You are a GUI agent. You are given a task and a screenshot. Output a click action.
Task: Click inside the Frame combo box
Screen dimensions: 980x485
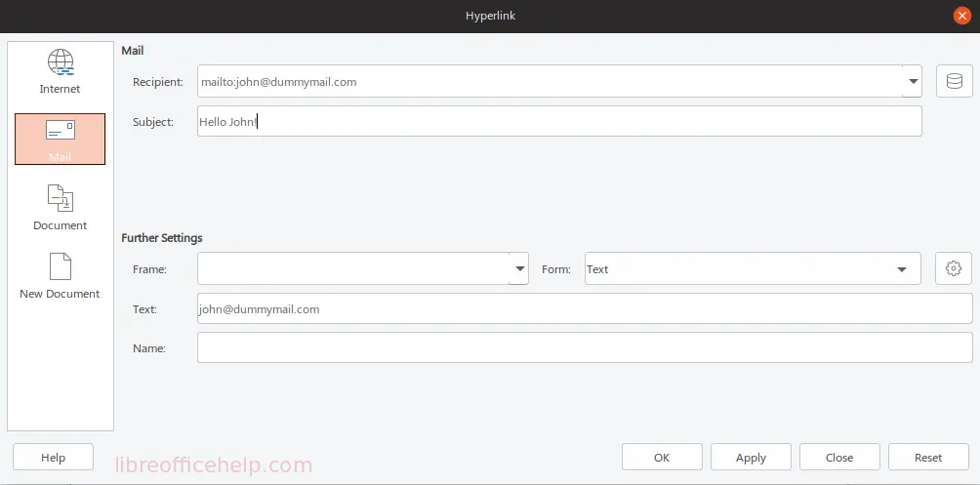point(352,268)
